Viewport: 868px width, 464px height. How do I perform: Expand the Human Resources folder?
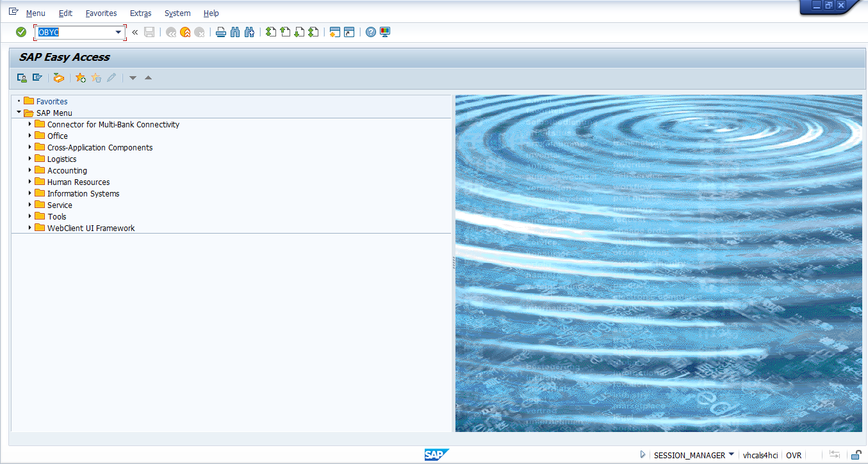point(30,182)
